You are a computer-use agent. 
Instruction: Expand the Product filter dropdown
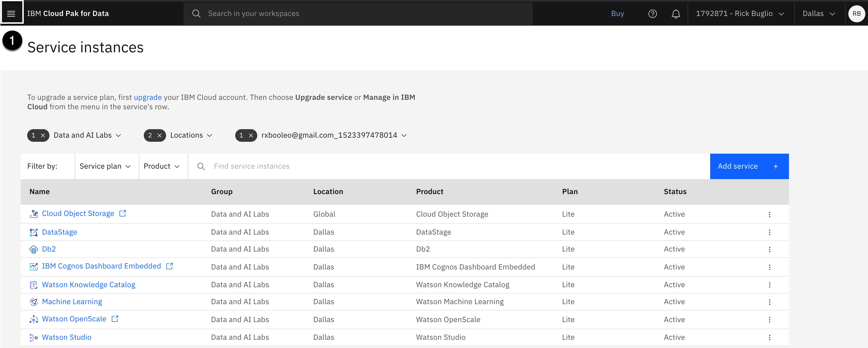pyautogui.click(x=162, y=166)
